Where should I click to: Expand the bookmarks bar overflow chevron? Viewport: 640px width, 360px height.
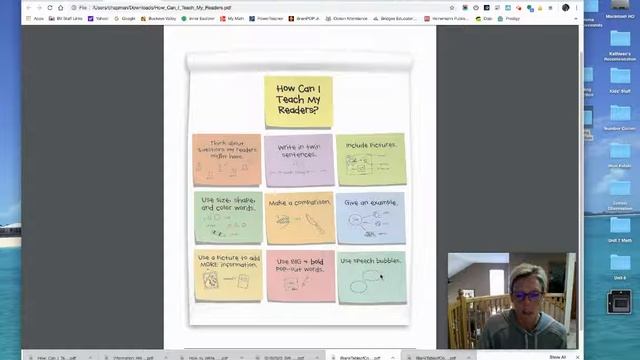click(x=576, y=19)
